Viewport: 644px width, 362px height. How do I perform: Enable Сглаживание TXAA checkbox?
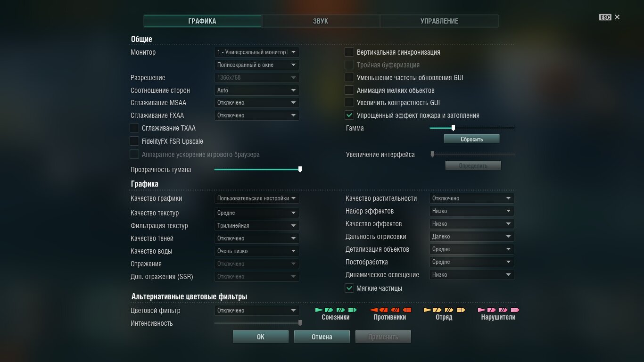point(134,128)
